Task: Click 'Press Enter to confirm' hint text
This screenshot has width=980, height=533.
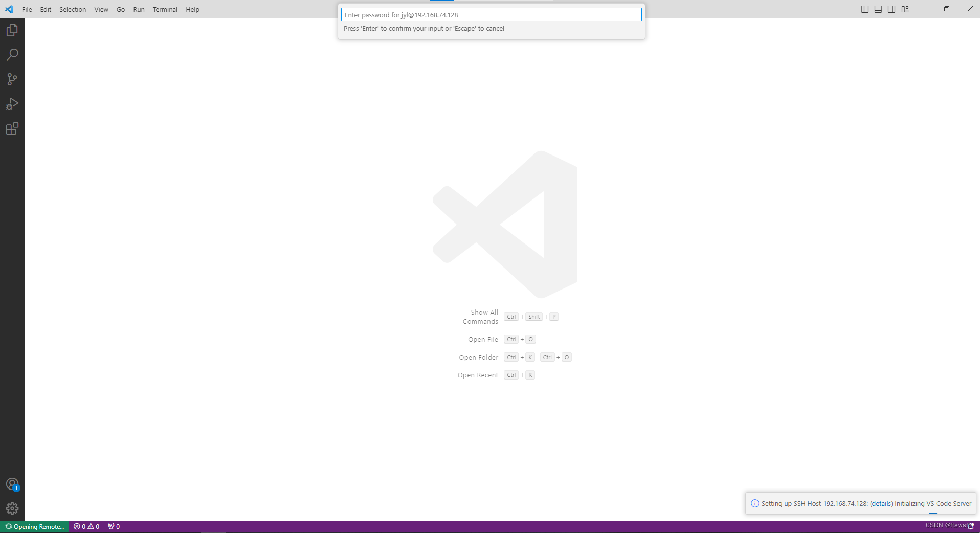Action: 424,29
